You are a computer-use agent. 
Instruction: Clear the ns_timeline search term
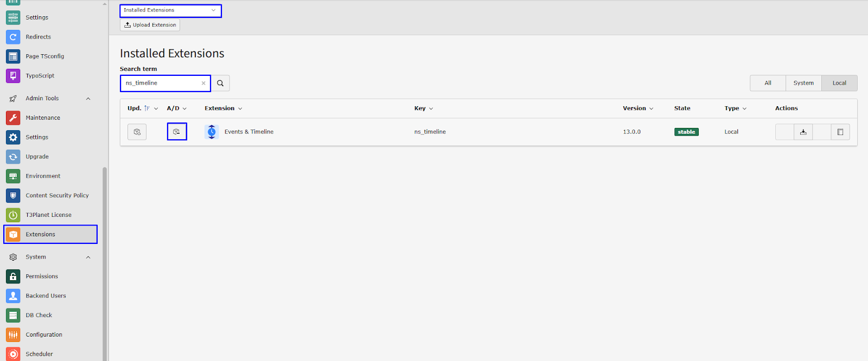[203, 83]
